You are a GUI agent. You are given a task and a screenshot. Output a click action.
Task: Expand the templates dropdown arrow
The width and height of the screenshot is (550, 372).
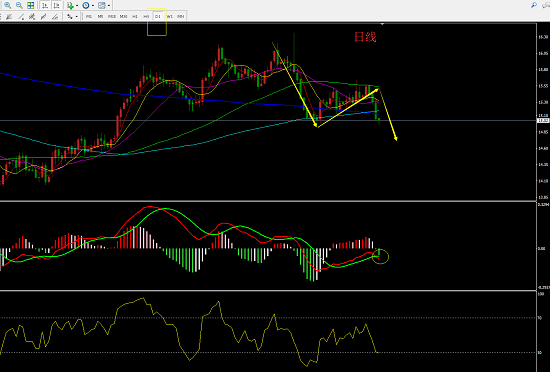[109, 5]
